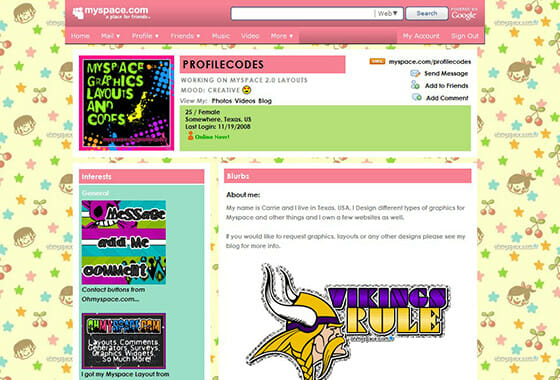Open My Account
560x380 pixels.
pos(421,36)
